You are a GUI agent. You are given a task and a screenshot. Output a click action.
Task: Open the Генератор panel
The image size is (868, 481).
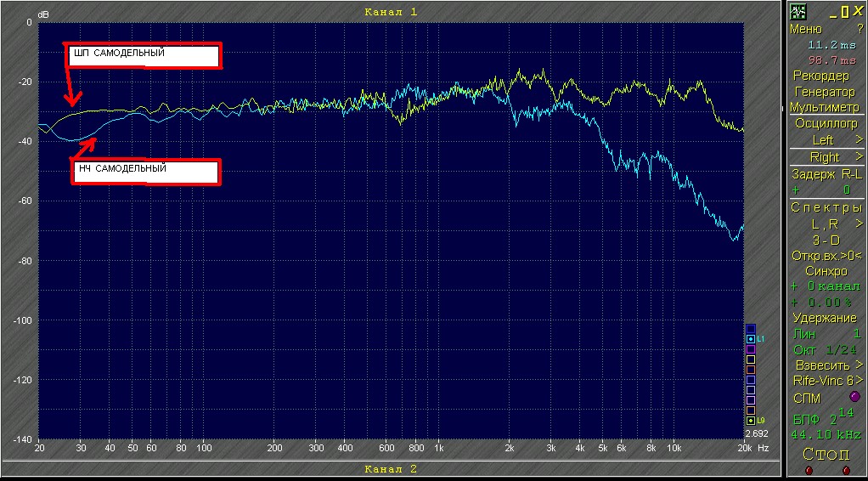tap(825, 92)
